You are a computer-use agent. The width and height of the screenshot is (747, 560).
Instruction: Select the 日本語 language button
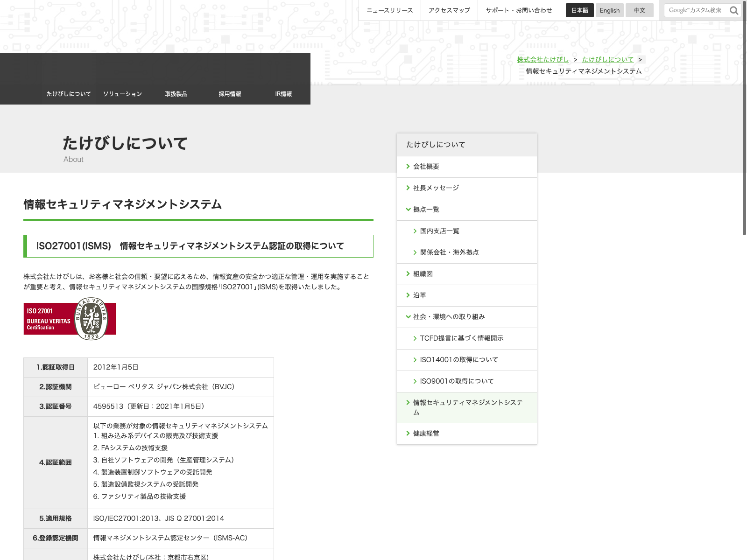[x=579, y=10]
